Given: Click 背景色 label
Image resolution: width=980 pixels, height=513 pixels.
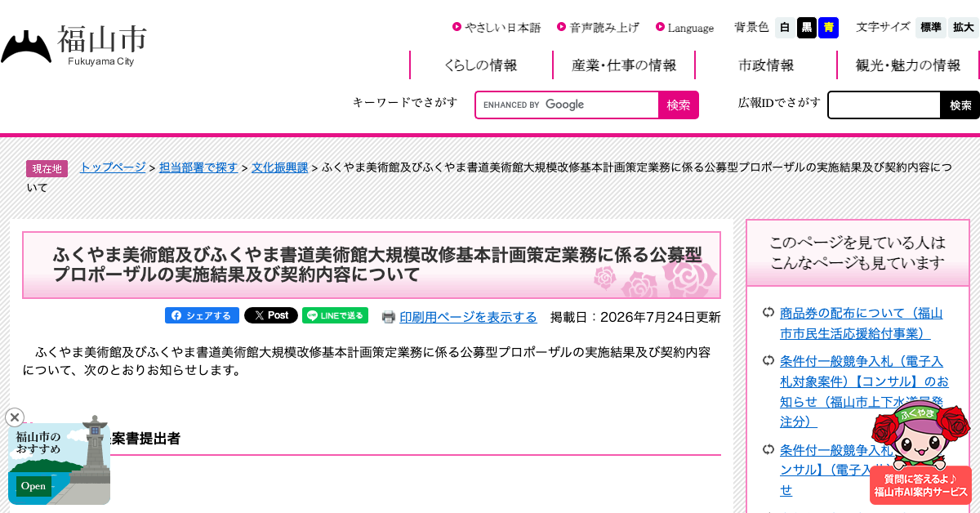Looking at the screenshot, I should click(751, 27).
